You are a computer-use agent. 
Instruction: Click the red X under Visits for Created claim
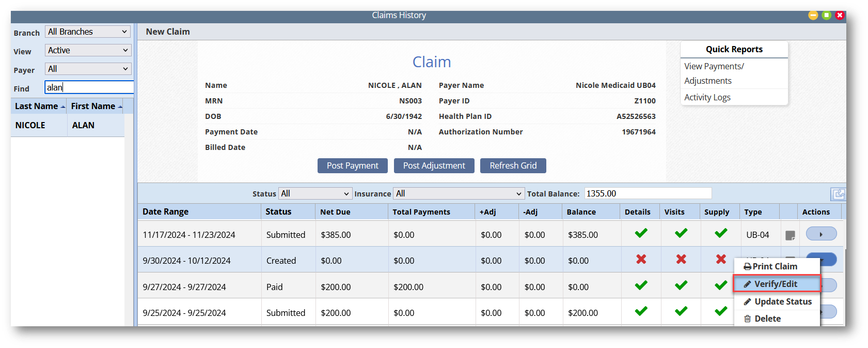(681, 260)
